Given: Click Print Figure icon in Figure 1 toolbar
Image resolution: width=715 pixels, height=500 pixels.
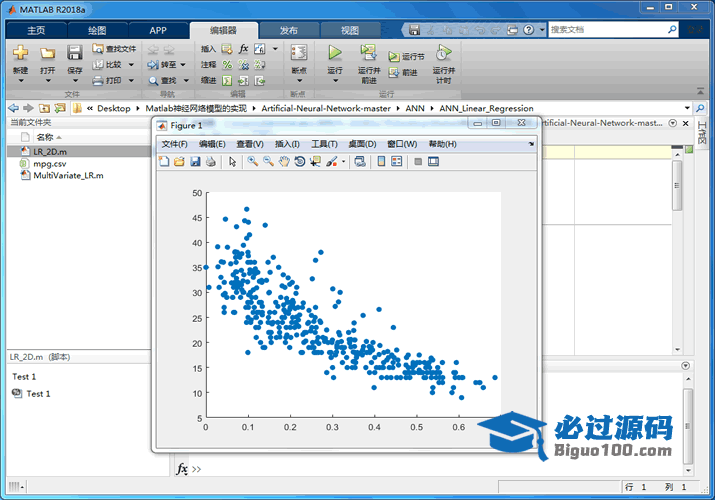Looking at the screenshot, I should tap(210, 161).
